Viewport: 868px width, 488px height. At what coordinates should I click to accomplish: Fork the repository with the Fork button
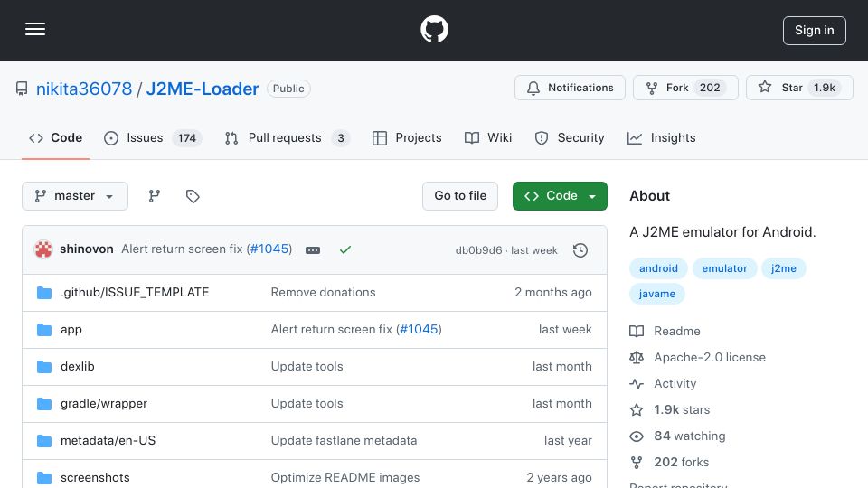coord(685,88)
